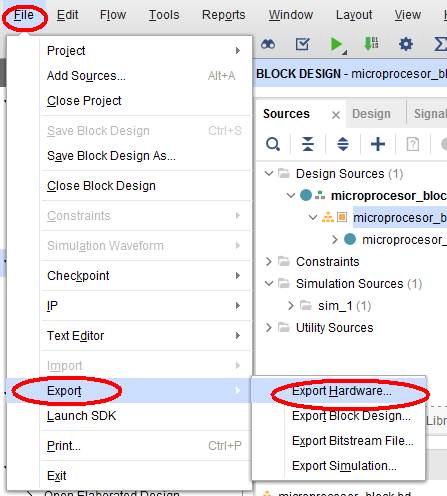447x496 pixels.
Task: Click the binoculars find icon in toolbar
Action: [268, 44]
